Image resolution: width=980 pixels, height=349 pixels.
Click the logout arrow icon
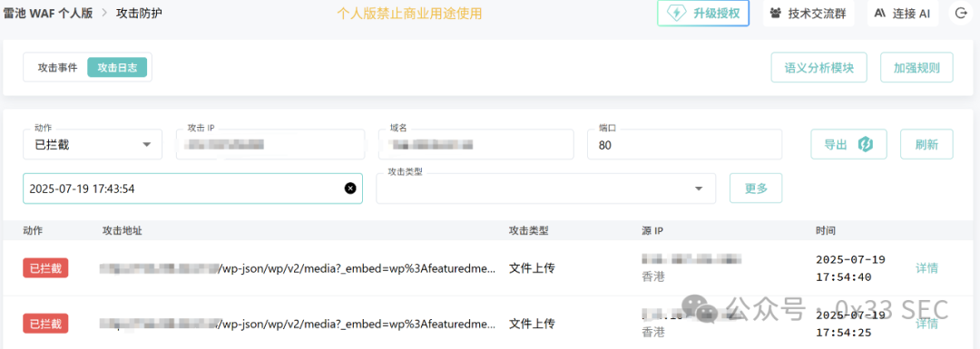pyautogui.click(x=961, y=13)
